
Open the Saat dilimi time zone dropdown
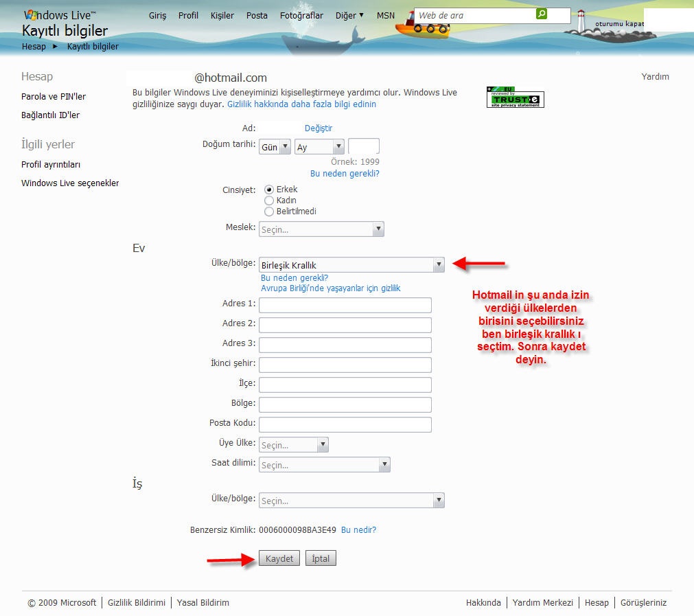pyautogui.click(x=325, y=464)
